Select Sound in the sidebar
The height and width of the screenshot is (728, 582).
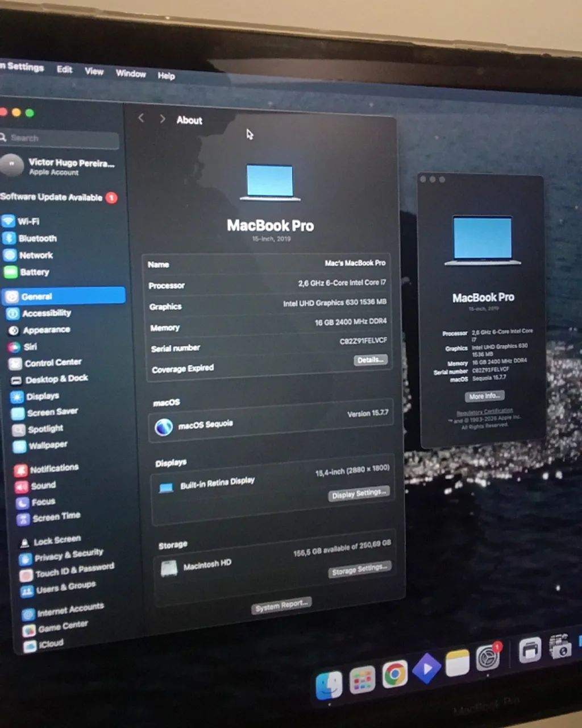click(x=36, y=486)
